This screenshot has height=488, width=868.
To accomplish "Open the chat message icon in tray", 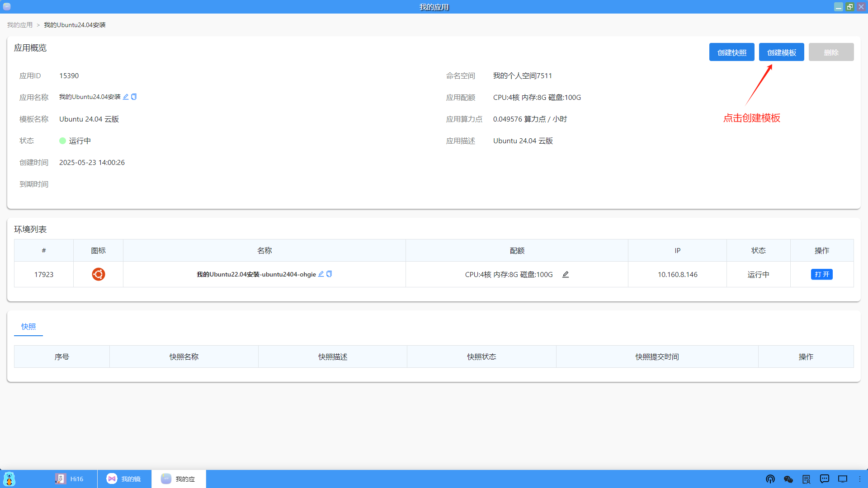I will coord(825,479).
